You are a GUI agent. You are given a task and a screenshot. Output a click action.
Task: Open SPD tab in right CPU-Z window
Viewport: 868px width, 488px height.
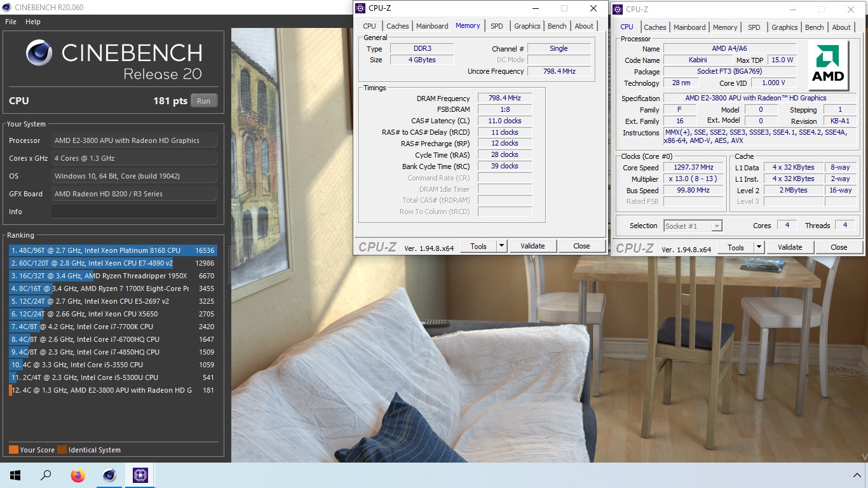(x=754, y=27)
